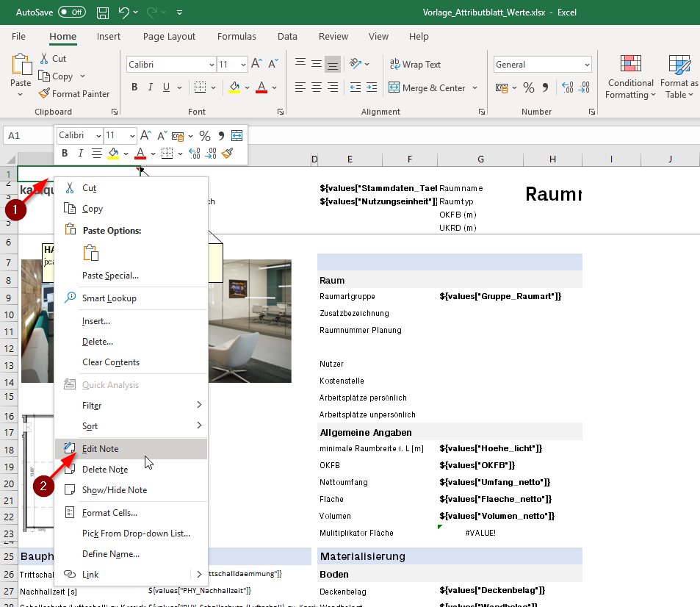Click Decrease Indent icon in ribbon

(356, 87)
